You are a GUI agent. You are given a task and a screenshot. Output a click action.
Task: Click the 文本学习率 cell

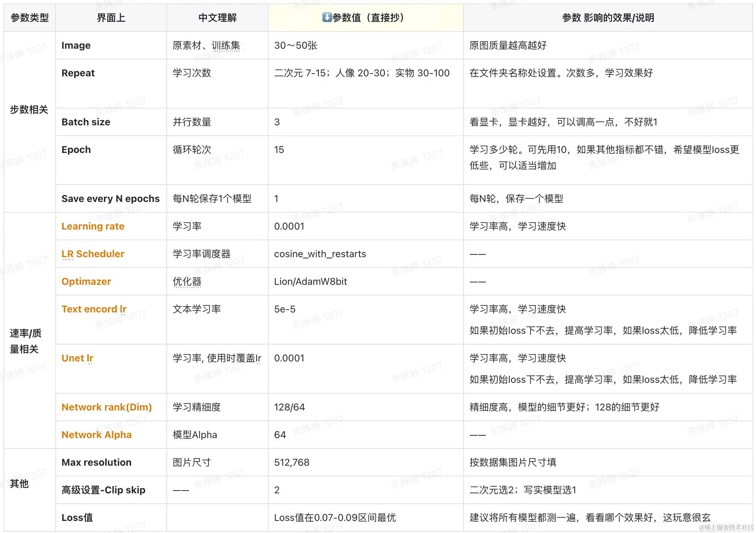[217, 320]
